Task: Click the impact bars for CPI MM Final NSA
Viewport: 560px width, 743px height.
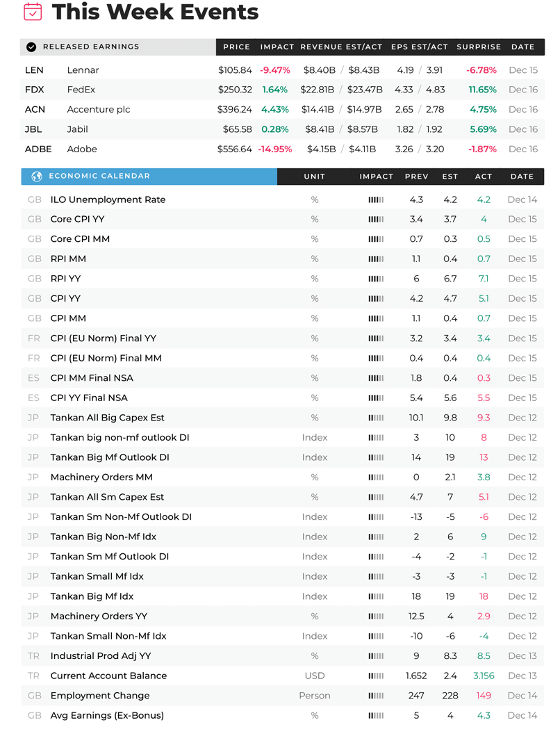Action: (376, 378)
